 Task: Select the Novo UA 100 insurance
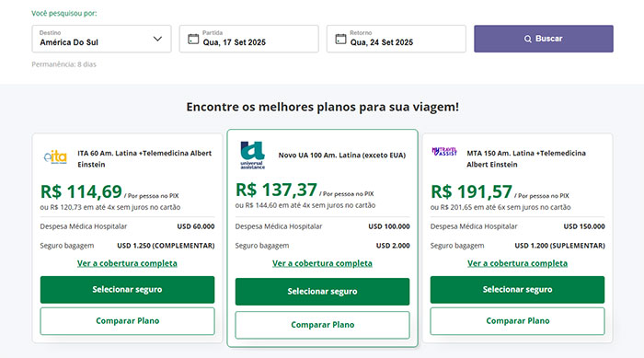point(322,292)
